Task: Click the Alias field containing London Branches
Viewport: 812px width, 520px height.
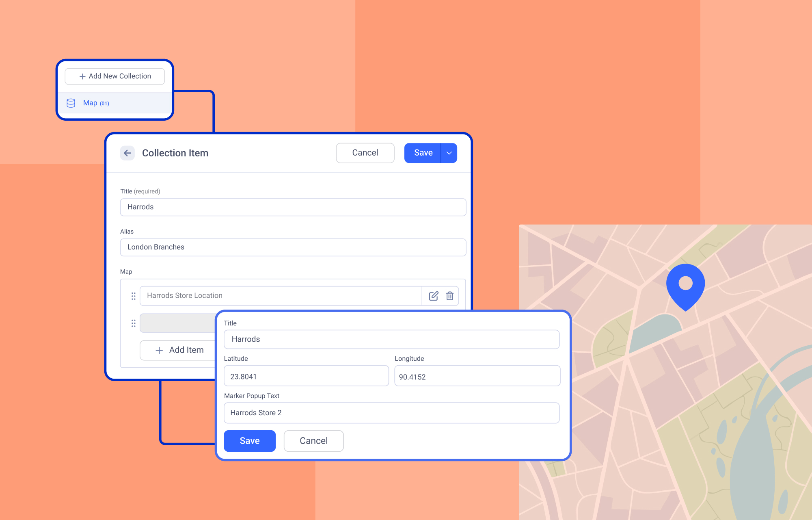Action: point(293,247)
